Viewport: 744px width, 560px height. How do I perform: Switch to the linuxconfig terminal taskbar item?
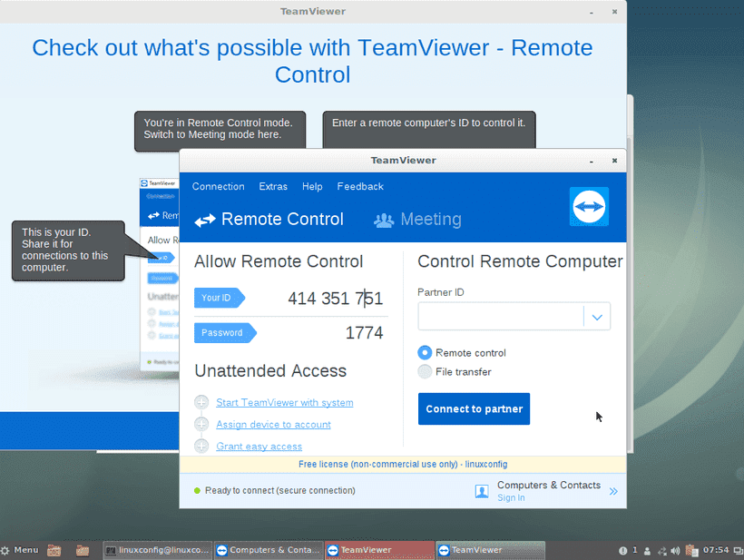[158, 550]
